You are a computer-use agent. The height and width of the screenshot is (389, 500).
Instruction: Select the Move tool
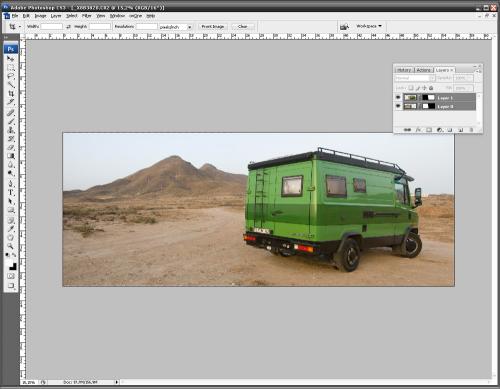[x=11, y=59]
